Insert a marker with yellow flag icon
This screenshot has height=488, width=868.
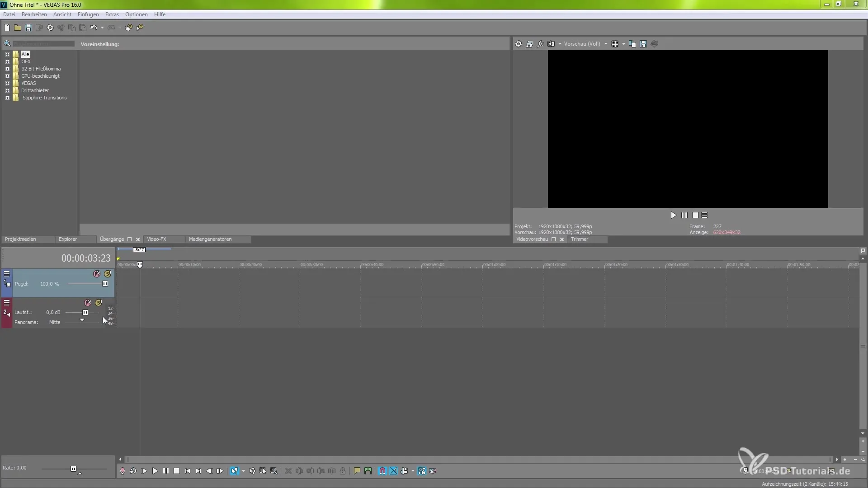point(357,471)
